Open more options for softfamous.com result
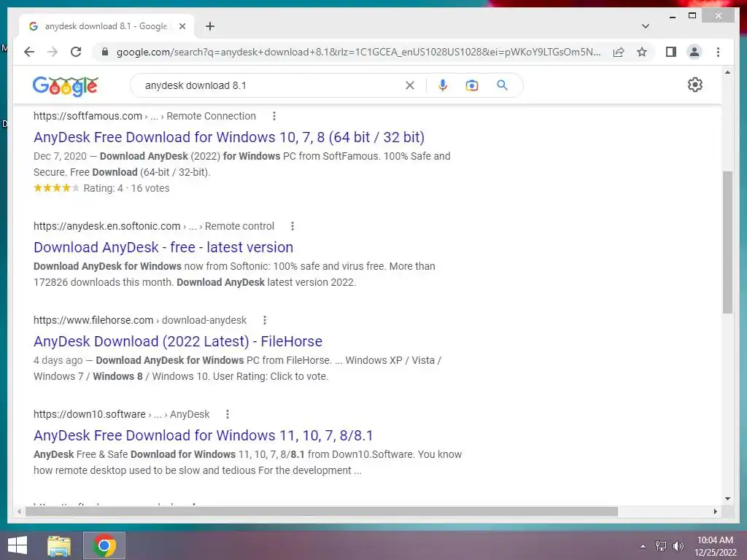 274,116
